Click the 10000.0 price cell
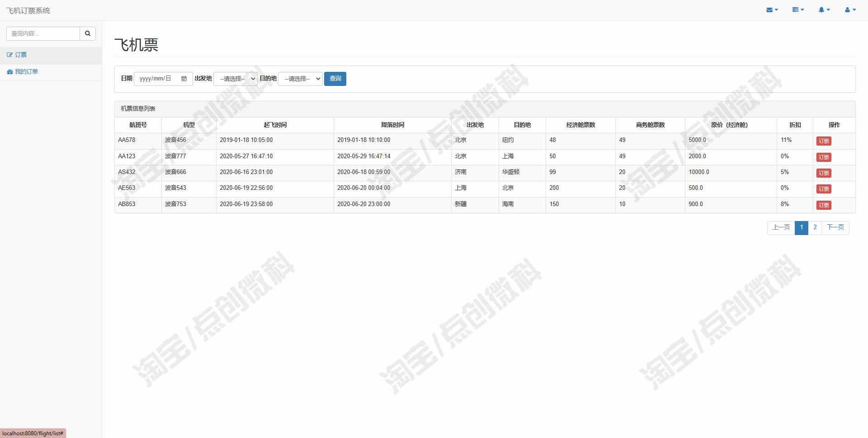 (731, 173)
